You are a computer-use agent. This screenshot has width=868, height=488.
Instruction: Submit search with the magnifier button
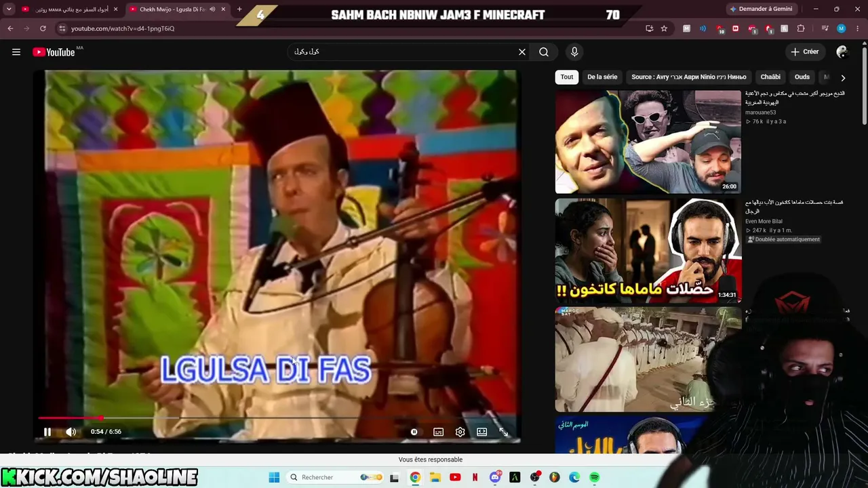click(x=544, y=52)
